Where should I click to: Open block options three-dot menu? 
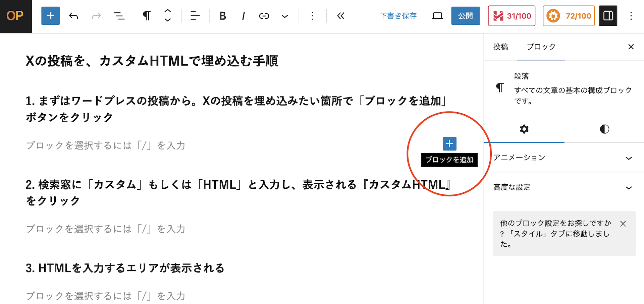pyautogui.click(x=312, y=16)
